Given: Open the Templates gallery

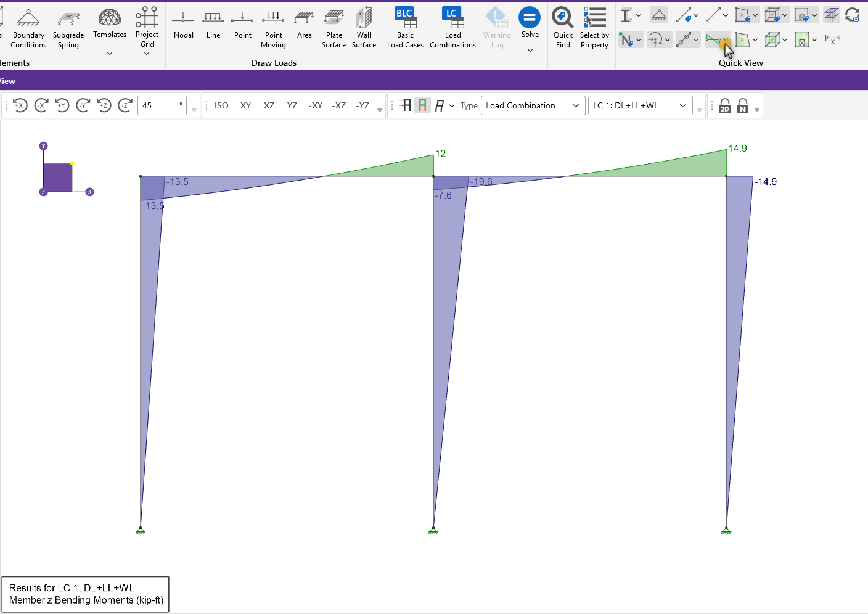Looking at the screenshot, I should click(x=110, y=25).
